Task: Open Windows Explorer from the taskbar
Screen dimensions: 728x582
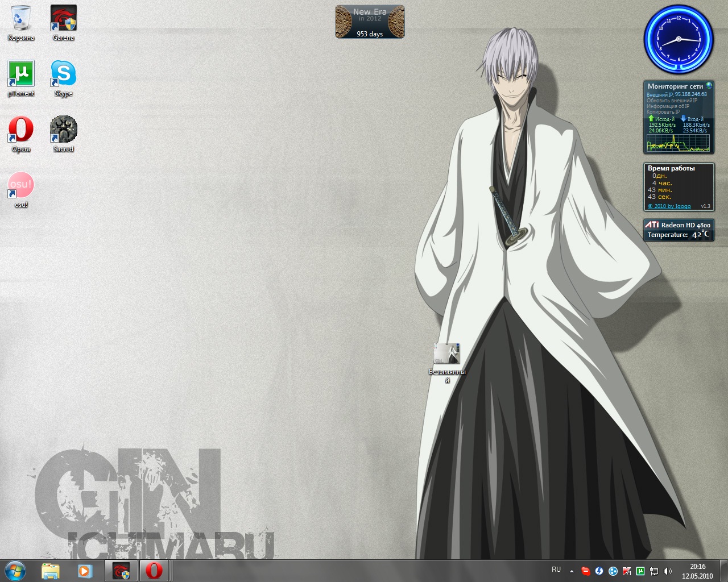Action: tap(51, 571)
